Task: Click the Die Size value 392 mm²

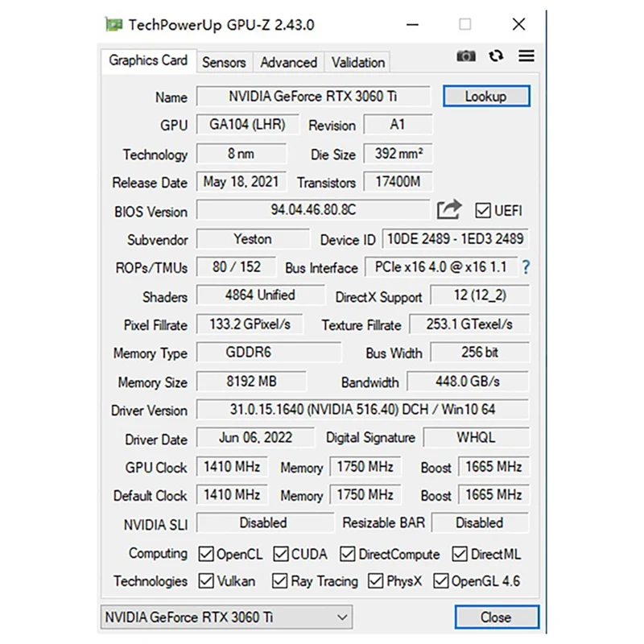Action: [x=398, y=154]
